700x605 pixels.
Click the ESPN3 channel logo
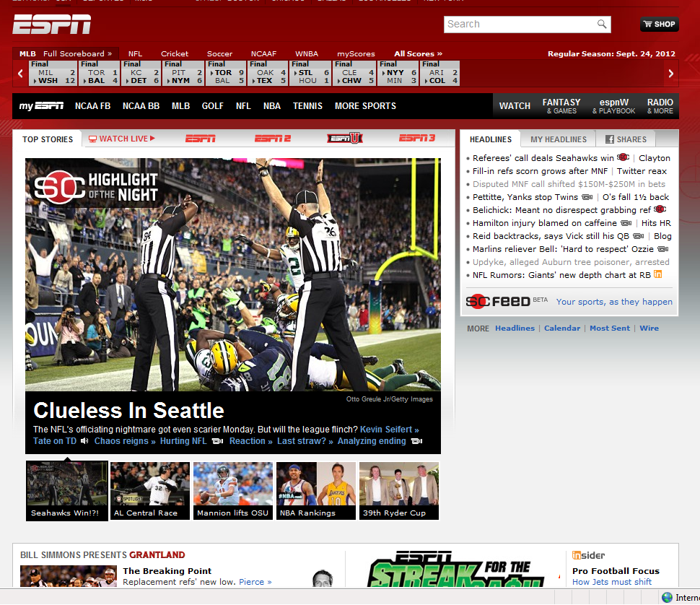[417, 139]
